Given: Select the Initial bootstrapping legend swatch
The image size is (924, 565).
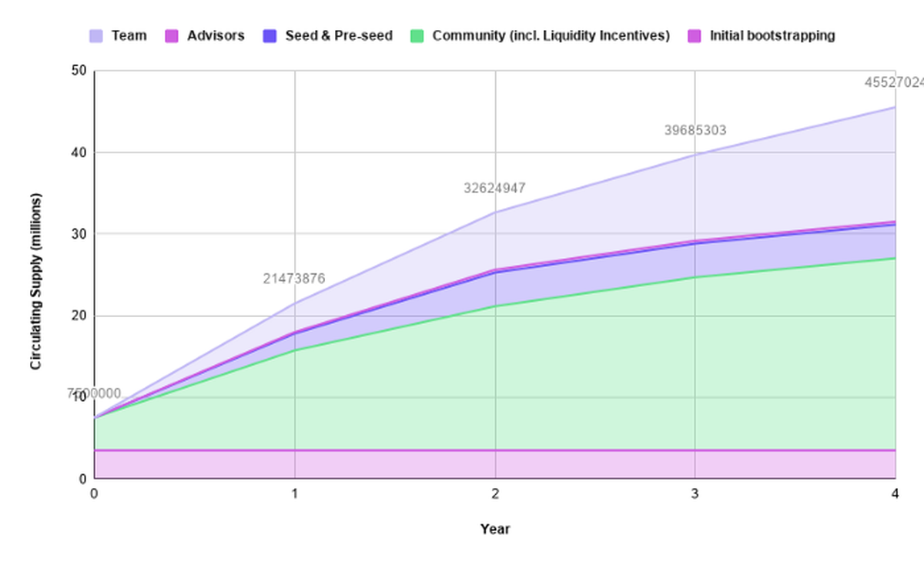Looking at the screenshot, I should [695, 35].
